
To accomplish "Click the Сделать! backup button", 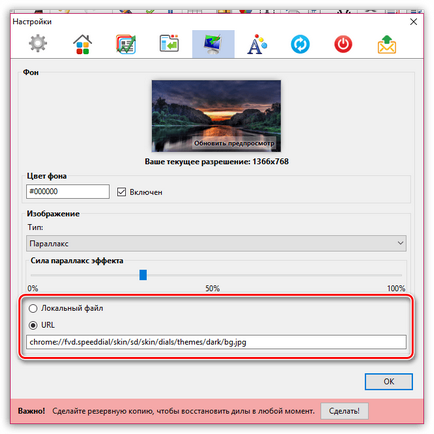I will coord(344,411).
